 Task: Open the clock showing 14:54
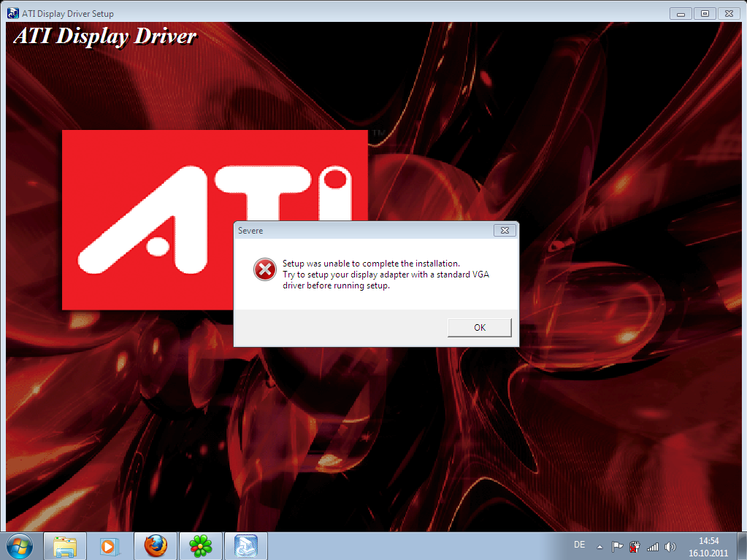point(708,547)
